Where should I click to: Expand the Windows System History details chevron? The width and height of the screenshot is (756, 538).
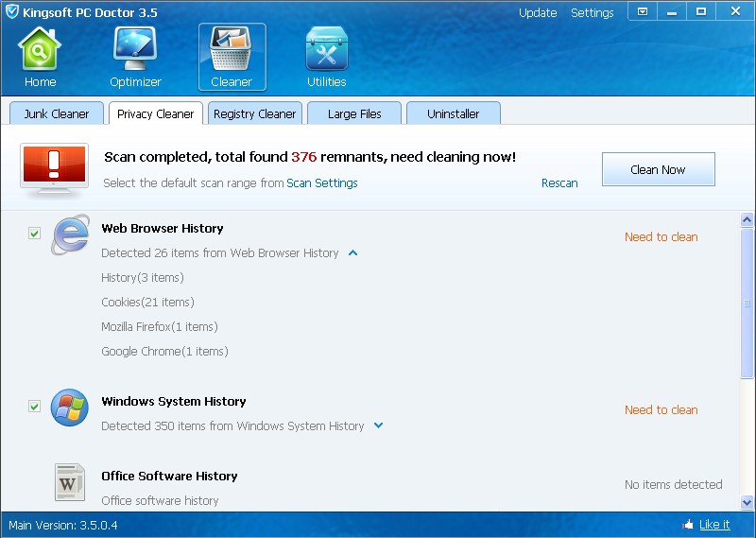tap(379, 425)
